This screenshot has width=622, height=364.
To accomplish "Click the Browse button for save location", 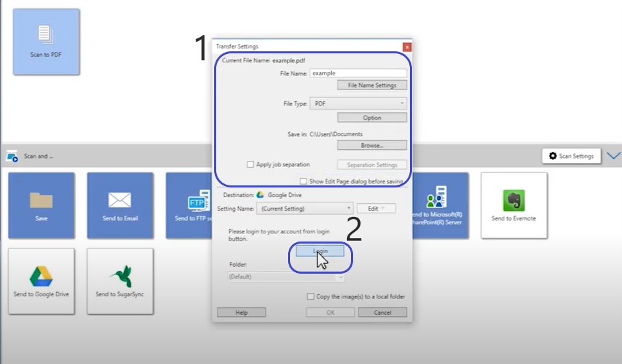I will point(372,145).
